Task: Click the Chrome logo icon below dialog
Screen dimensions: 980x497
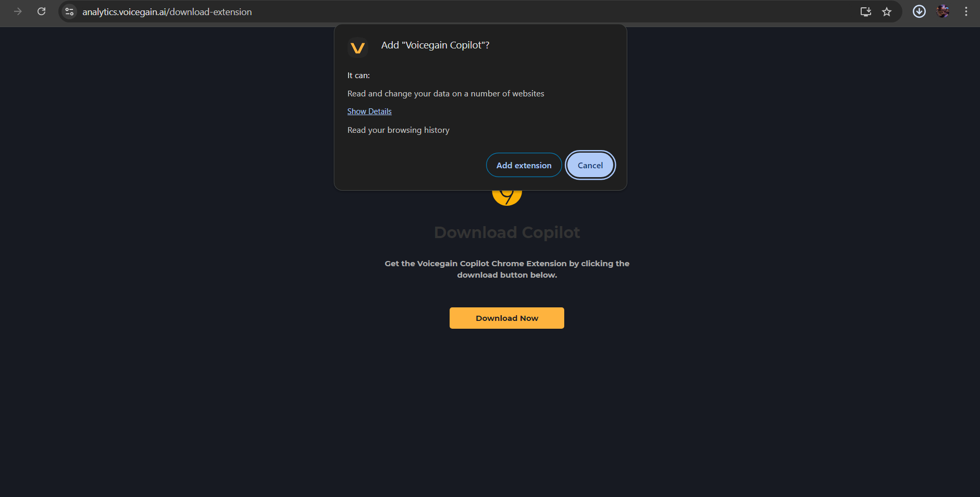Action: pos(507,197)
